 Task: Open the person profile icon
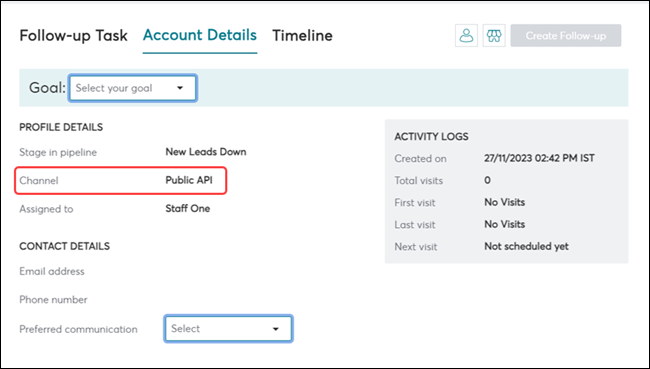(x=466, y=36)
